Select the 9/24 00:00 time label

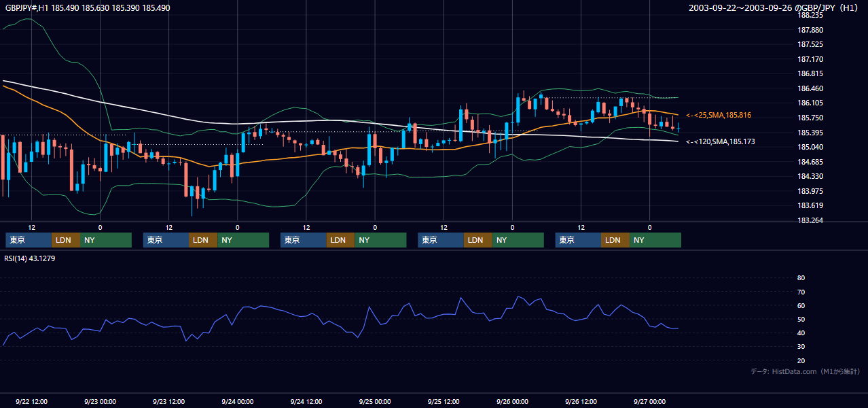click(237, 402)
